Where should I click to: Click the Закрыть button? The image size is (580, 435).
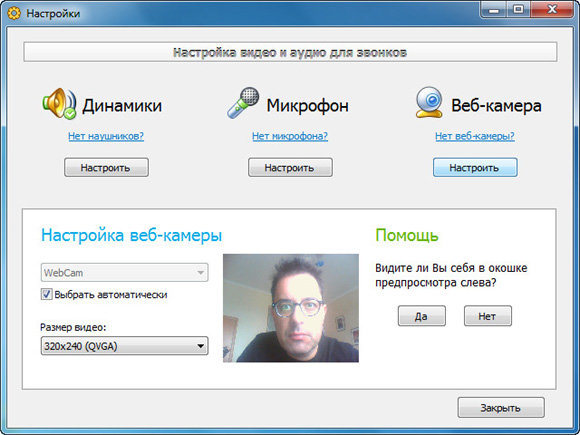501,408
